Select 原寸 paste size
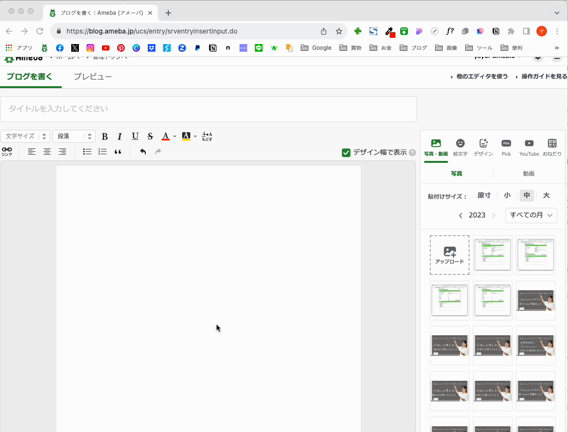The width and height of the screenshot is (568, 432). (484, 196)
